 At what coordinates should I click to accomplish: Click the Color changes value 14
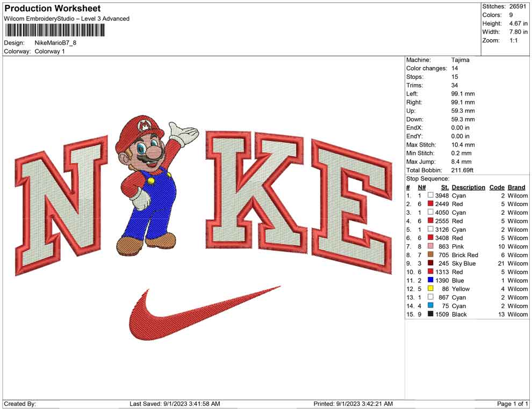454,68
